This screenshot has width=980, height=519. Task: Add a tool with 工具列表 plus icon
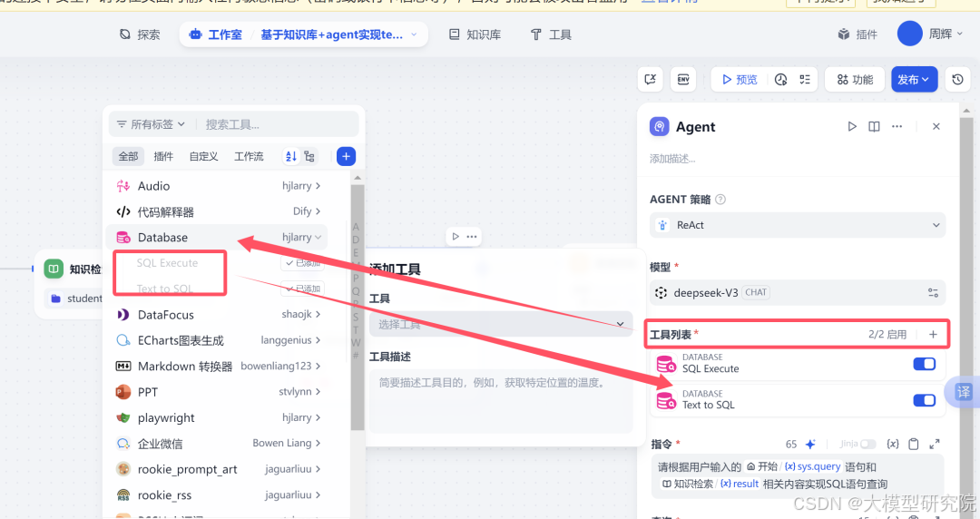pos(933,335)
